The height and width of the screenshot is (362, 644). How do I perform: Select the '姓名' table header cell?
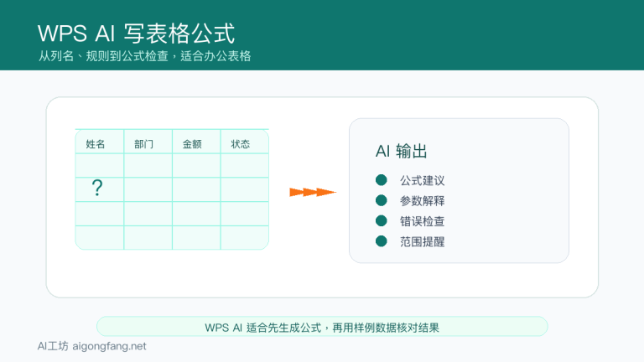100,142
